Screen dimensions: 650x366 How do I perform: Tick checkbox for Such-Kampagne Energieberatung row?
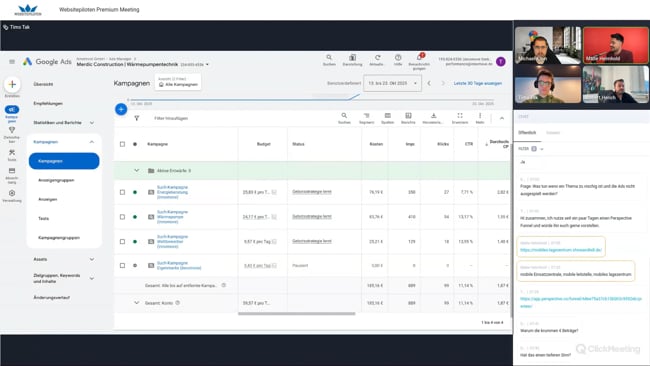[122, 192]
